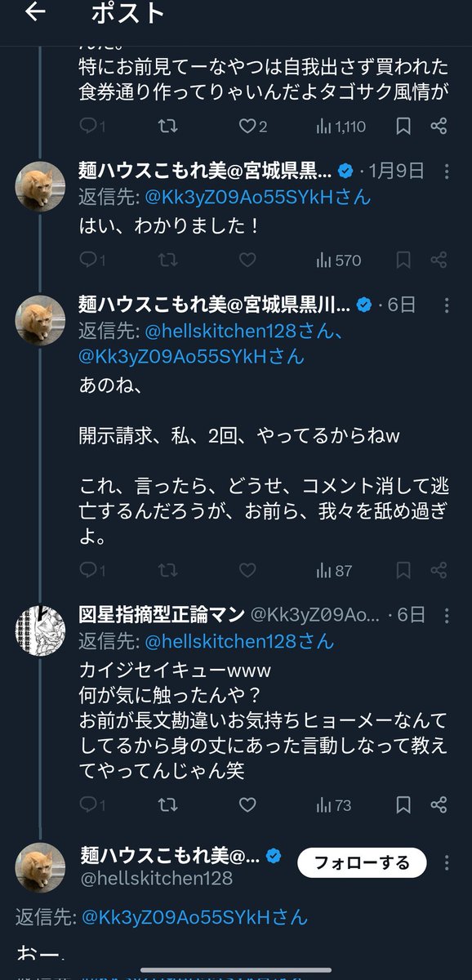Image resolution: width=472 pixels, height=980 pixels.
Task: Share the 'カイジセイキュー' post
Action: click(x=439, y=805)
